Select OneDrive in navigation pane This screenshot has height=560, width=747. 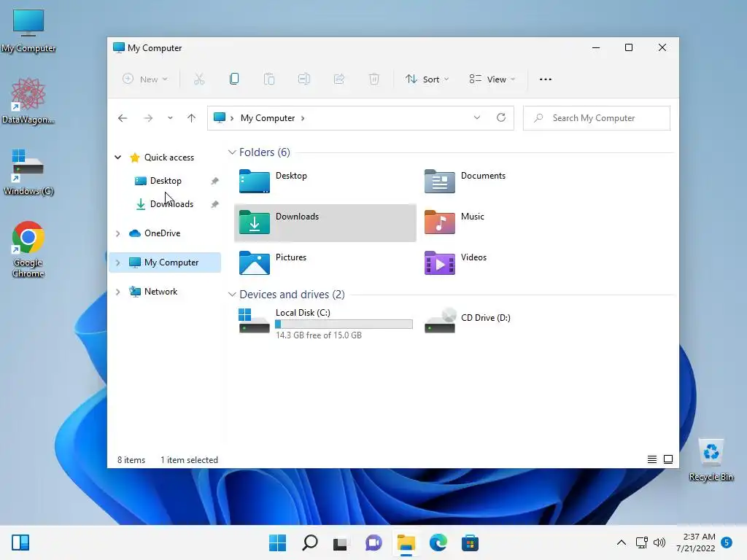point(162,233)
